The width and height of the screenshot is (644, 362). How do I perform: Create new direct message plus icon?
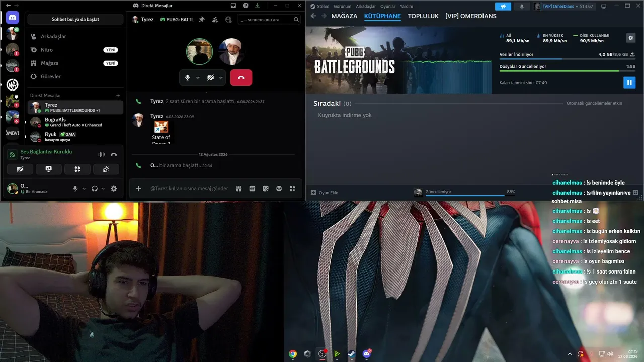click(118, 95)
